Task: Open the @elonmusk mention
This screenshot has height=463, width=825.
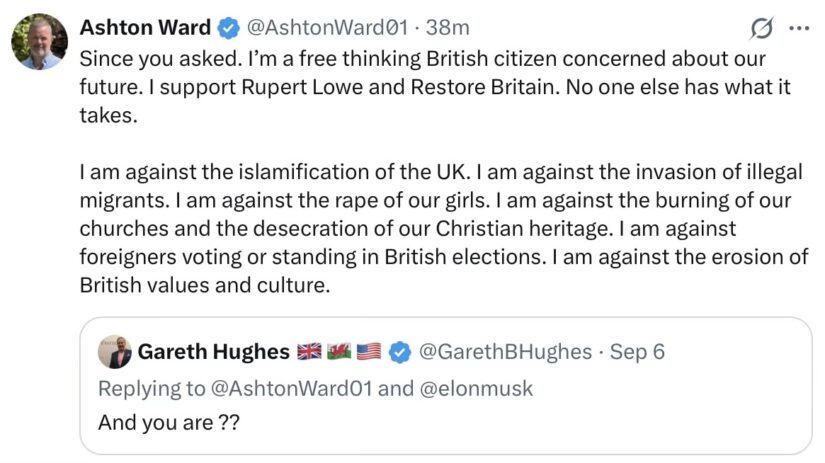Action: pos(476,389)
